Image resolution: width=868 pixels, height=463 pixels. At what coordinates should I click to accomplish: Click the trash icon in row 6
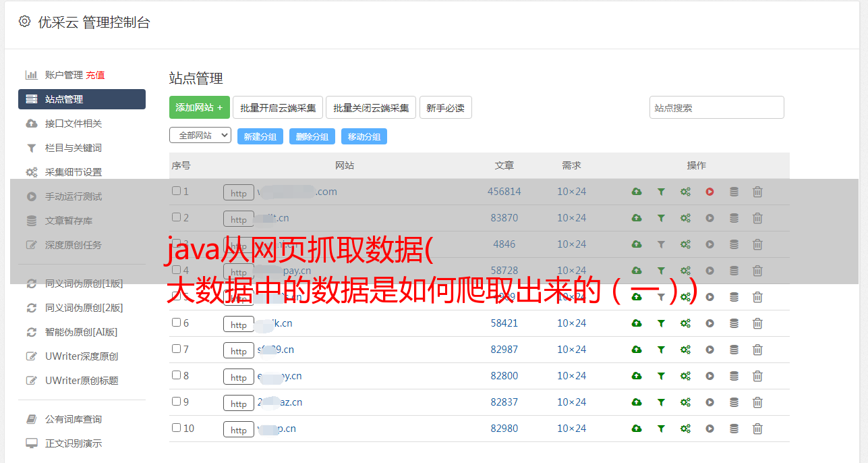coord(757,323)
